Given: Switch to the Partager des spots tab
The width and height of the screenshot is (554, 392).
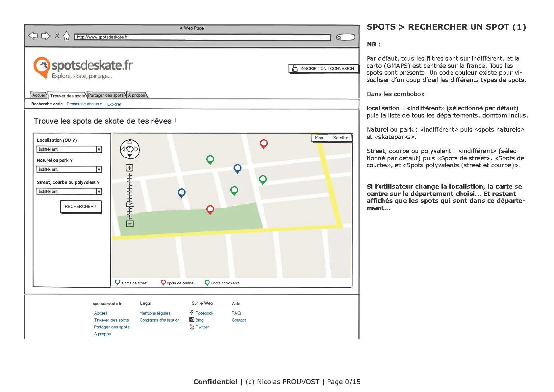Looking at the screenshot, I should point(106,95).
